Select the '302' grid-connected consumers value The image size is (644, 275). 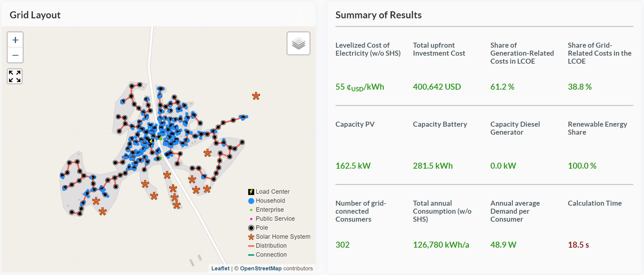coord(342,245)
